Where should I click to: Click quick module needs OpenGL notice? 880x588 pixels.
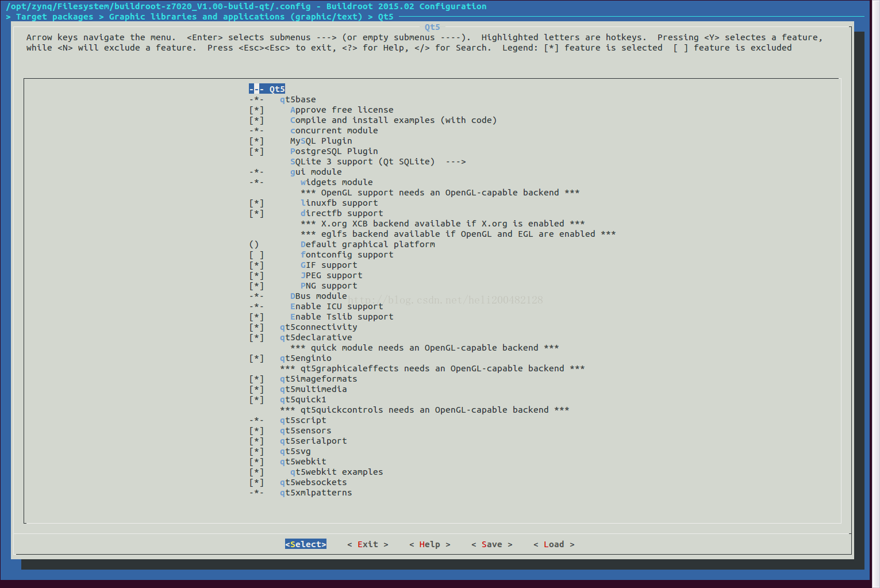point(424,348)
